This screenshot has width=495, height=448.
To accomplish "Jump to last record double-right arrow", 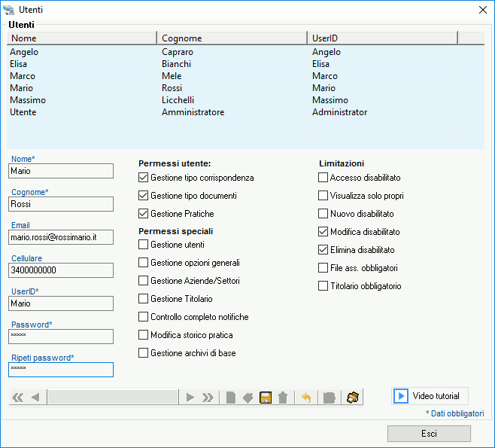I will point(208,397).
